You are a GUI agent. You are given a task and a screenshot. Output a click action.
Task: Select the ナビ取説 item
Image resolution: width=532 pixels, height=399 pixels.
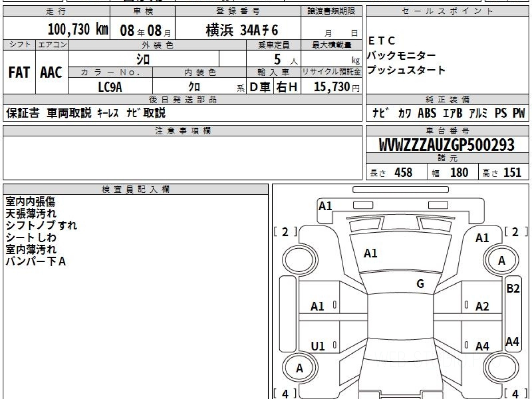[146, 113]
